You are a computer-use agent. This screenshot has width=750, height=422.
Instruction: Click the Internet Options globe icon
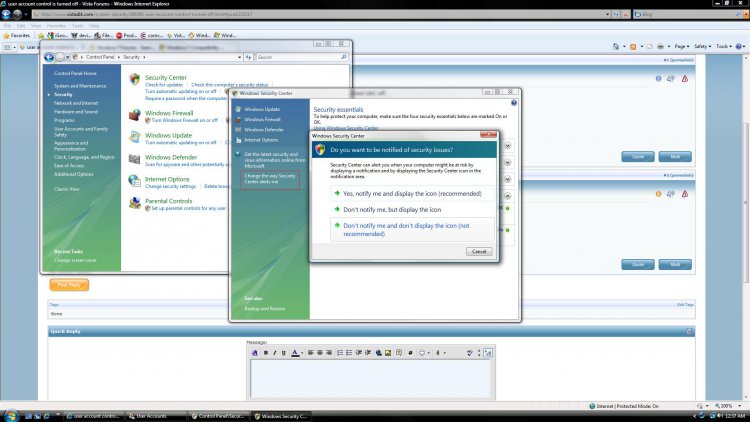point(134,181)
